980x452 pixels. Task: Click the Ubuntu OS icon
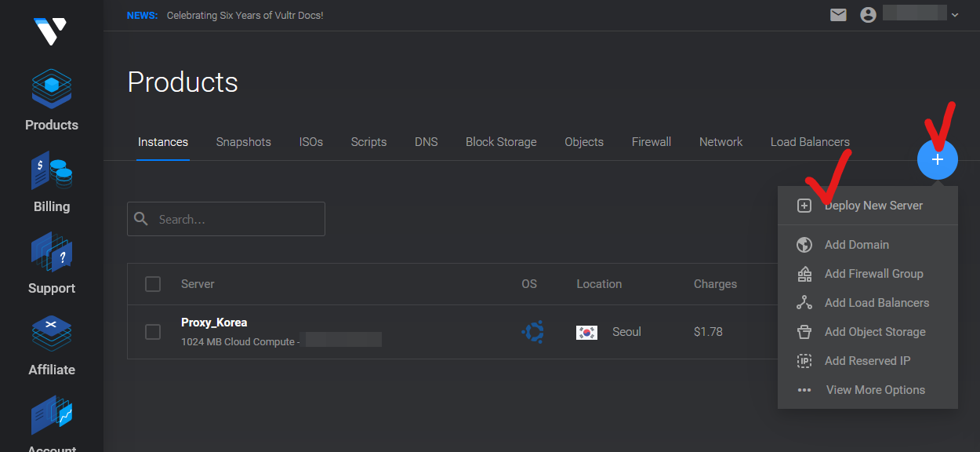tap(534, 332)
